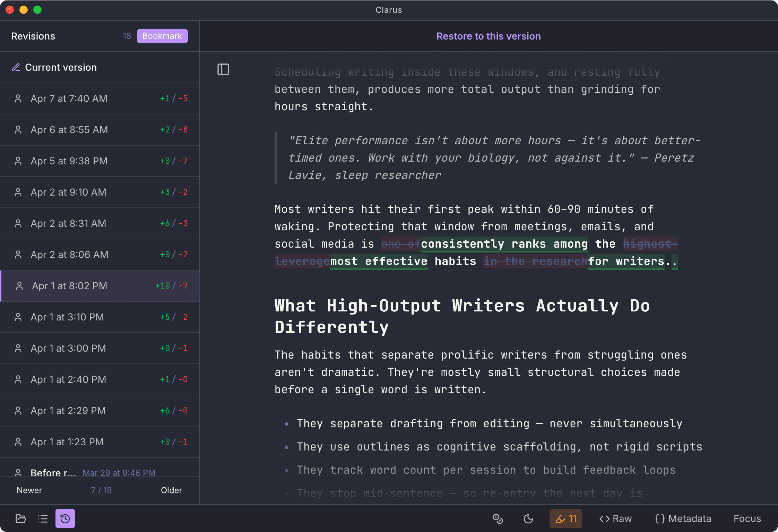
Task: Click the 7 / 18 revision counter
Action: 101,490
